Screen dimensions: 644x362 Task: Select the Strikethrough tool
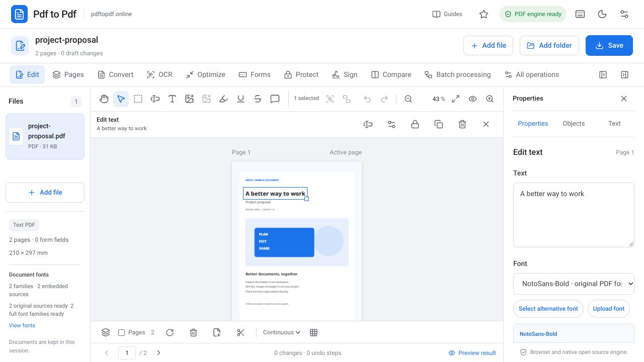click(x=258, y=99)
